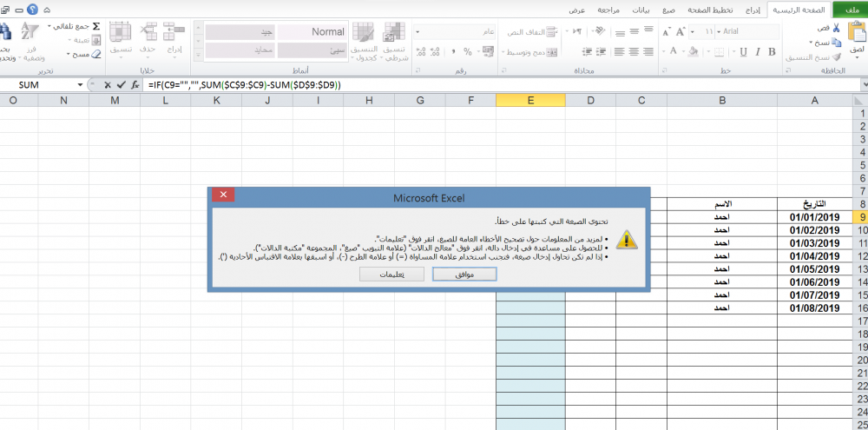
Task: Toggle Wrap Text (التفاف النص)
Action: point(531,31)
